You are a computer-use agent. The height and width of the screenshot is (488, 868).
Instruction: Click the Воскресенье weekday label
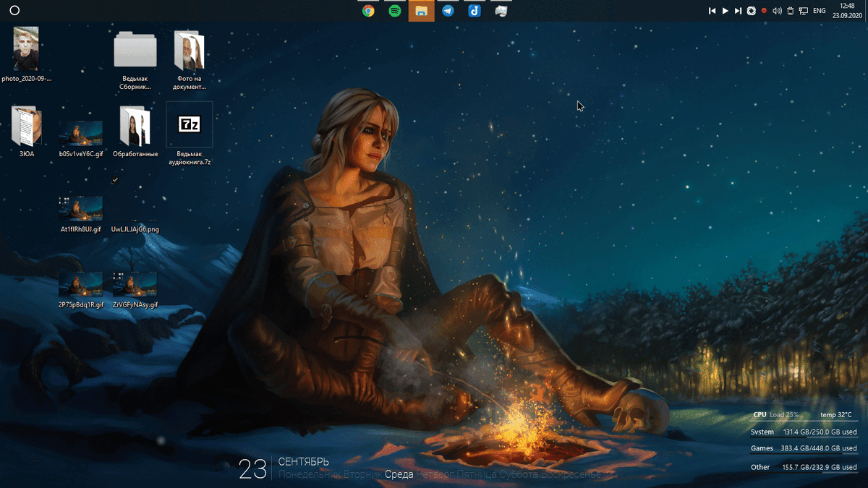571,475
